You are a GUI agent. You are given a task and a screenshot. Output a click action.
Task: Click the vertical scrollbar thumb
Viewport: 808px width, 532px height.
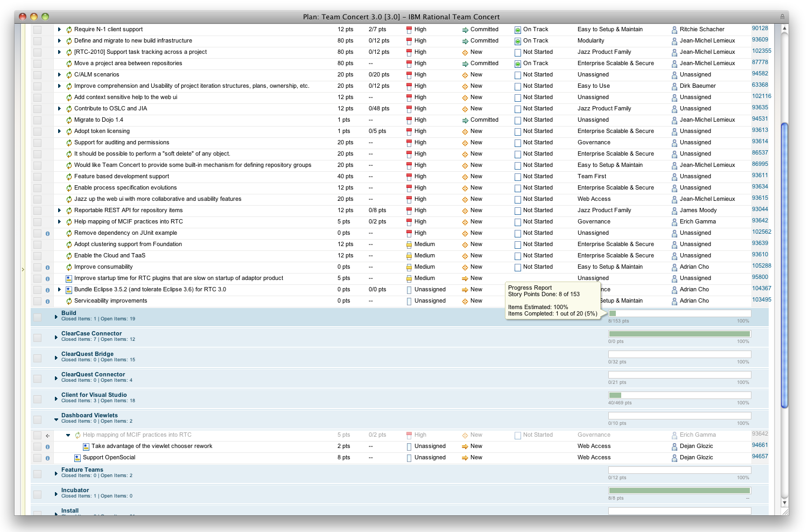pos(784,265)
